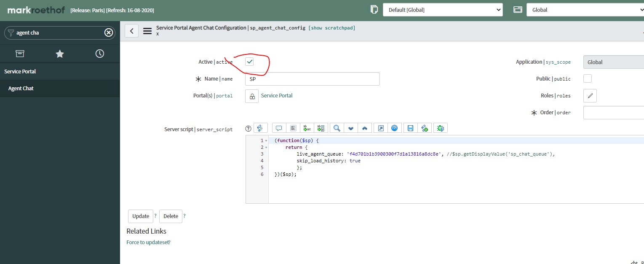Click update set picker icon in header
Viewport: 644px width, 264px height.
tap(374, 9)
